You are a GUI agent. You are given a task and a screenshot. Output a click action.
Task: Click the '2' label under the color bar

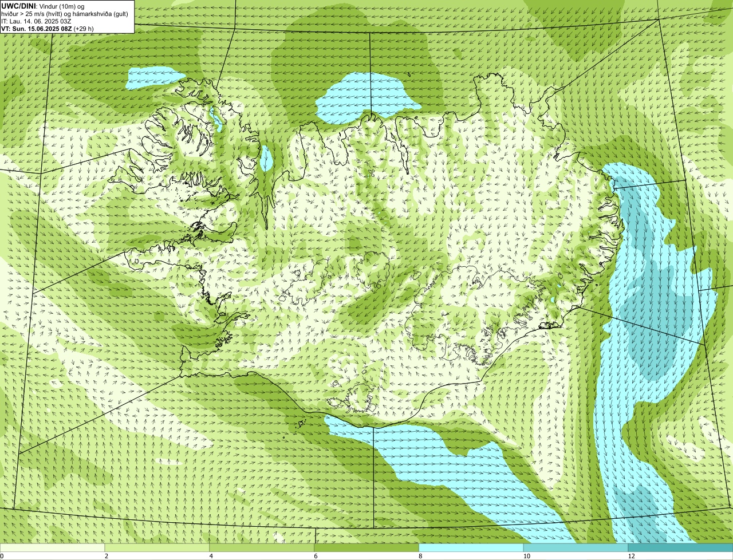pos(107,556)
